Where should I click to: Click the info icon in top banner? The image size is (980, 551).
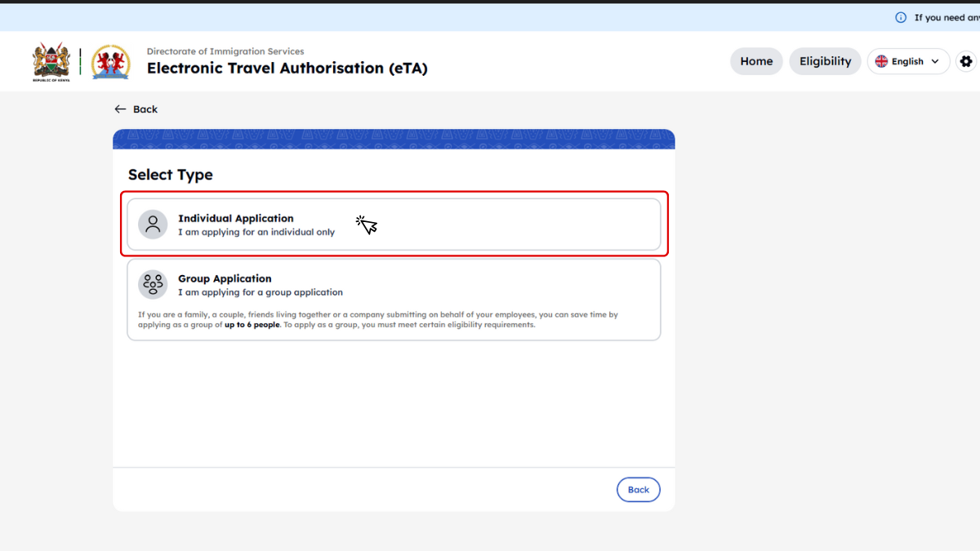pyautogui.click(x=901, y=17)
